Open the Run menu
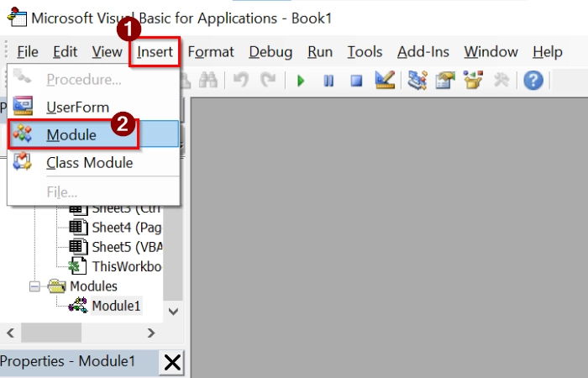 point(320,52)
